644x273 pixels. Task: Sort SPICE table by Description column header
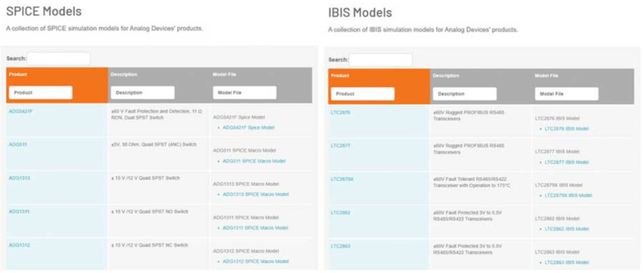[x=124, y=75]
